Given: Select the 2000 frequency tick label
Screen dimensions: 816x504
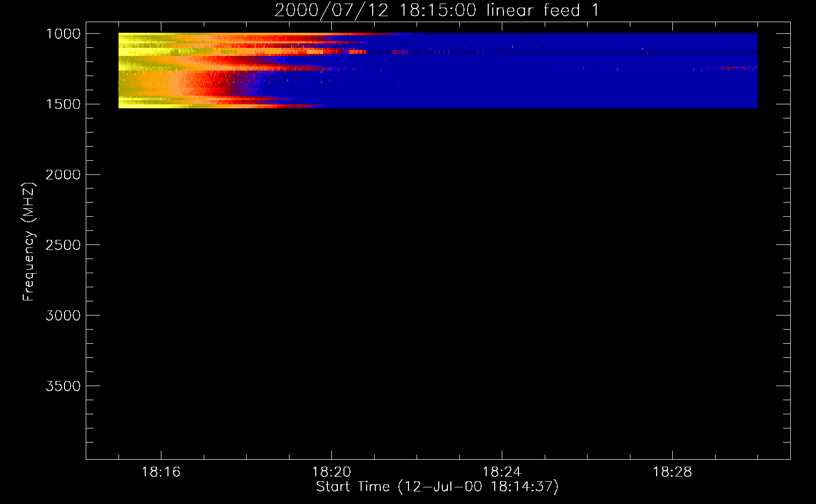Looking at the screenshot, I should pyautogui.click(x=63, y=175).
